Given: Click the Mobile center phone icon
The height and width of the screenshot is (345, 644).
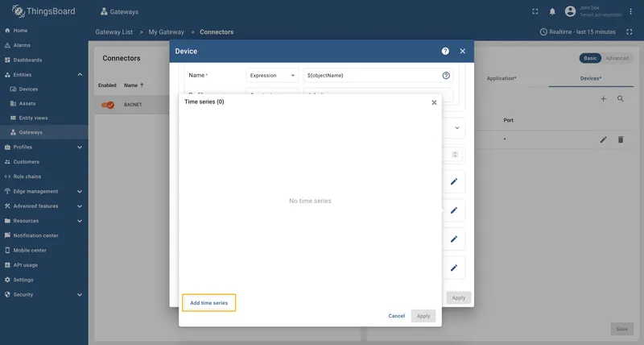Looking at the screenshot, I should pos(7,250).
